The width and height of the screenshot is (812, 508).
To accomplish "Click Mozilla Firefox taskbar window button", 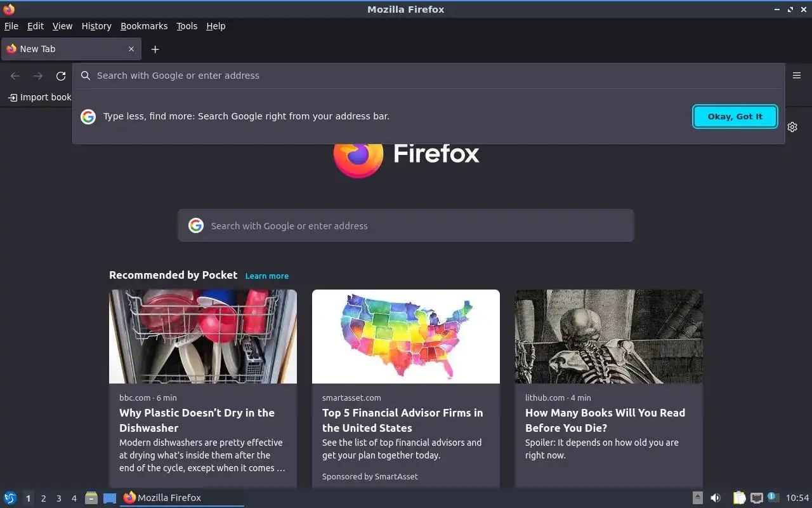I will [182, 498].
